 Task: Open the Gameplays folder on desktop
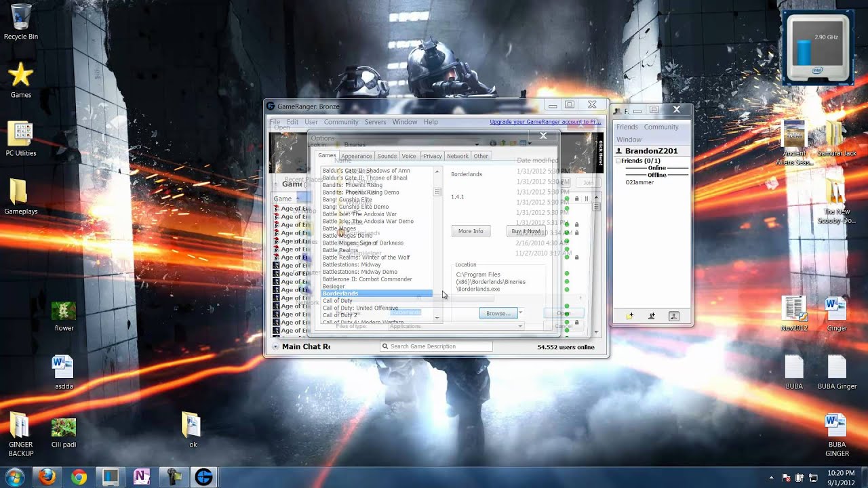tap(20, 197)
